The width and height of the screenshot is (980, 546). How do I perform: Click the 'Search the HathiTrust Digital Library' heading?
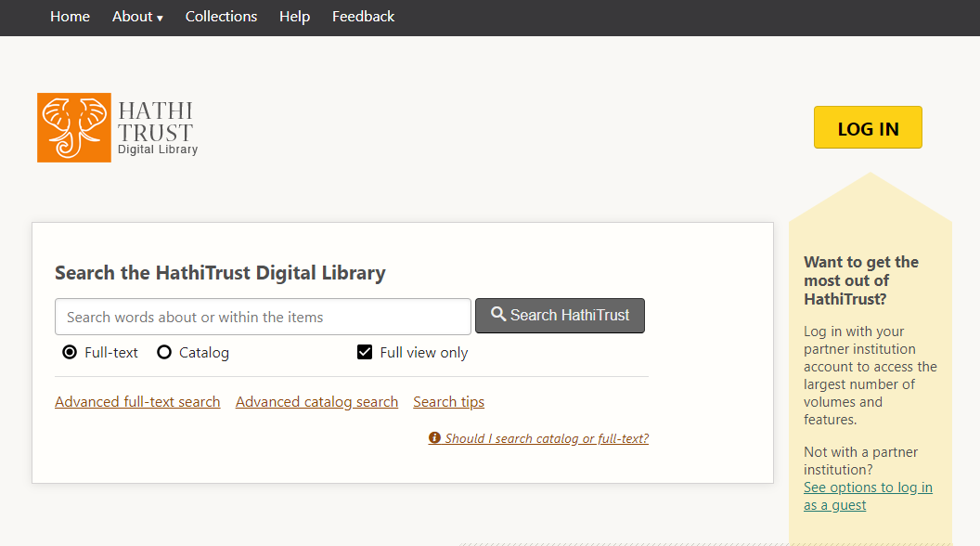point(220,273)
